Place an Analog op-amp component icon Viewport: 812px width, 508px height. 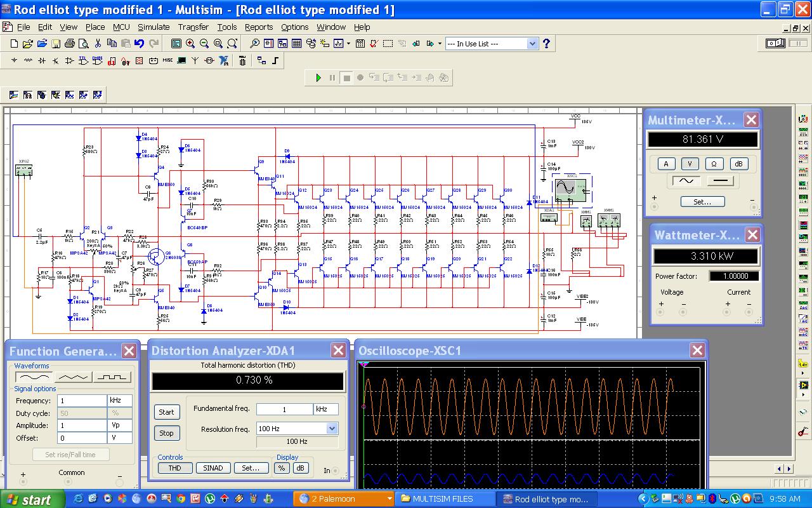(70, 60)
